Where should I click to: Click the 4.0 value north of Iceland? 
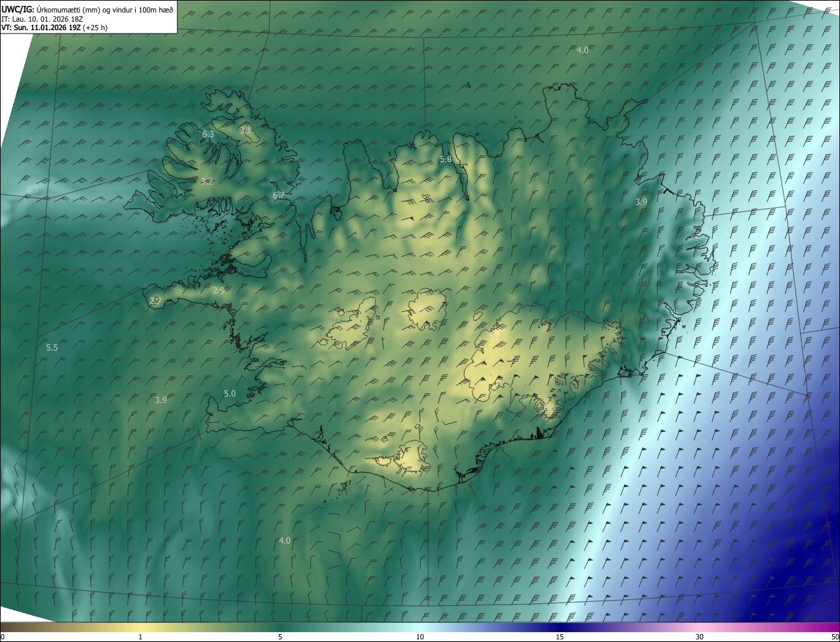pyautogui.click(x=582, y=51)
